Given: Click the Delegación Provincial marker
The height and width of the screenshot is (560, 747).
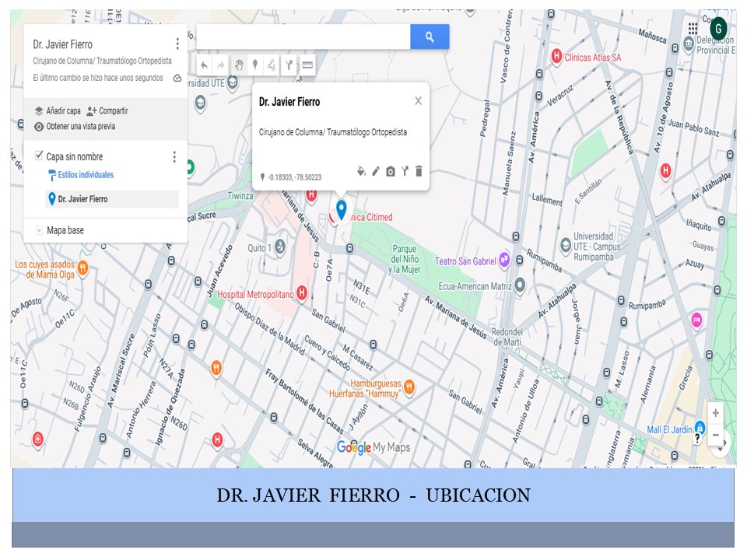Looking at the screenshot, I should 689,44.
